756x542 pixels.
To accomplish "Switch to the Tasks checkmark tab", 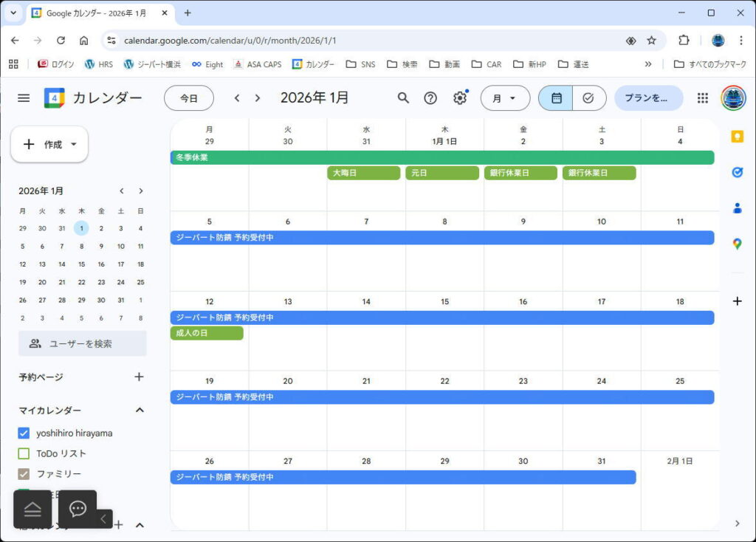I will 588,97.
